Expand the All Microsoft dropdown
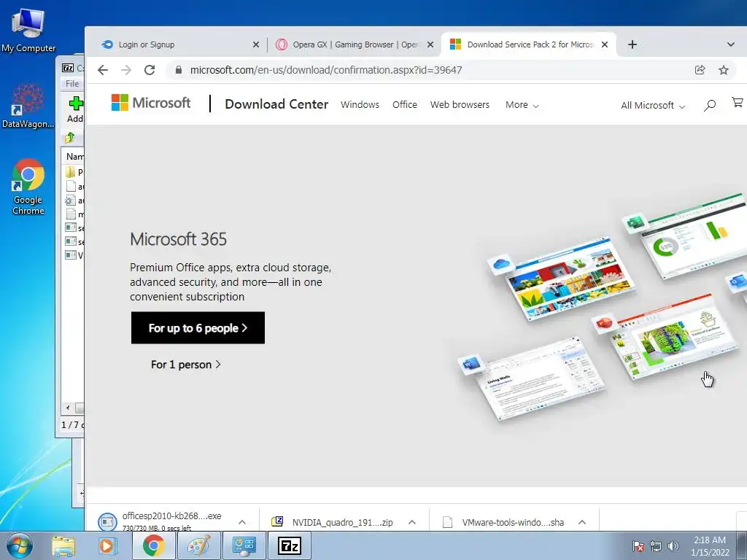The image size is (747, 560). click(653, 105)
